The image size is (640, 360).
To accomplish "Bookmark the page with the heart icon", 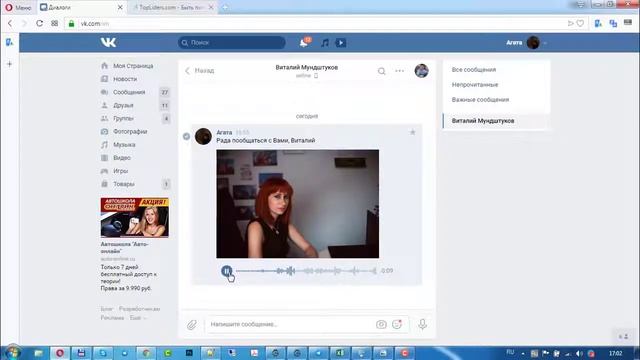I will [580, 23].
